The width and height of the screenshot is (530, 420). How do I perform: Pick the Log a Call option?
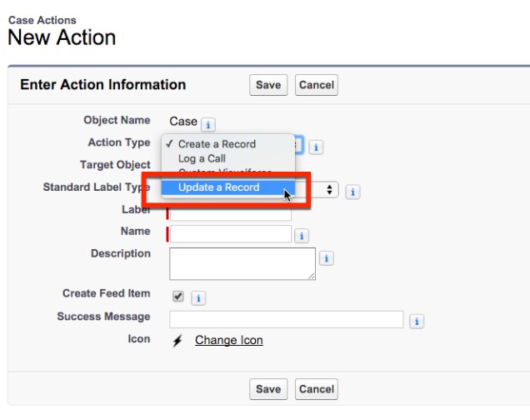202,158
